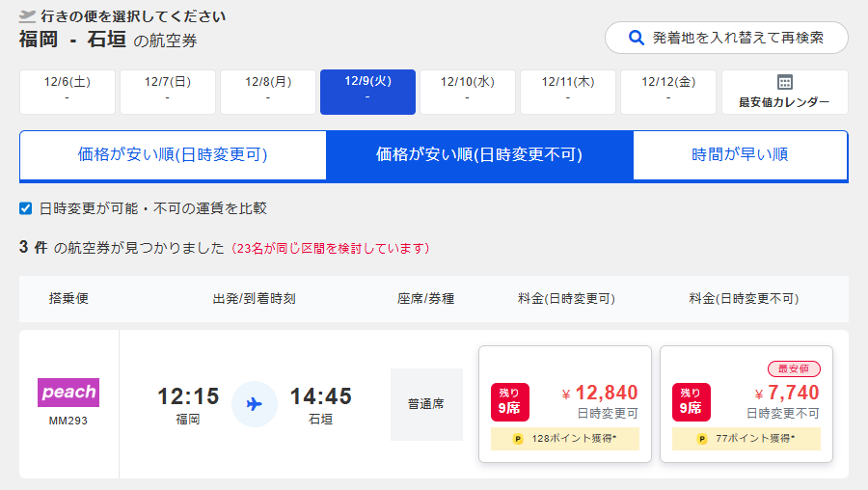
Task: Select the 価格が安い順(日時変更不可) tab
Action: tap(479, 154)
